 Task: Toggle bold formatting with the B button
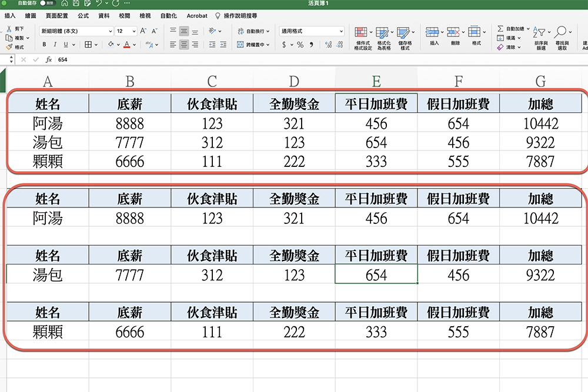(44, 45)
